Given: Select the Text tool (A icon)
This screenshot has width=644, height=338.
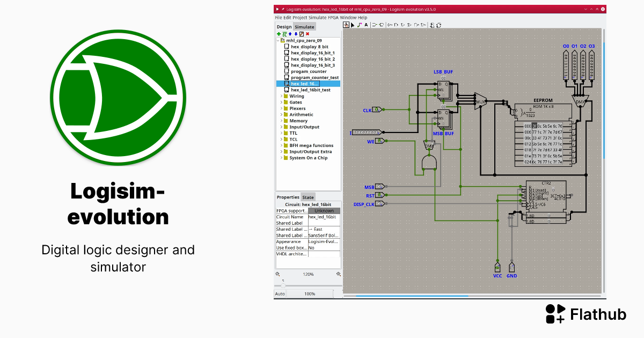Looking at the screenshot, I should (366, 26).
